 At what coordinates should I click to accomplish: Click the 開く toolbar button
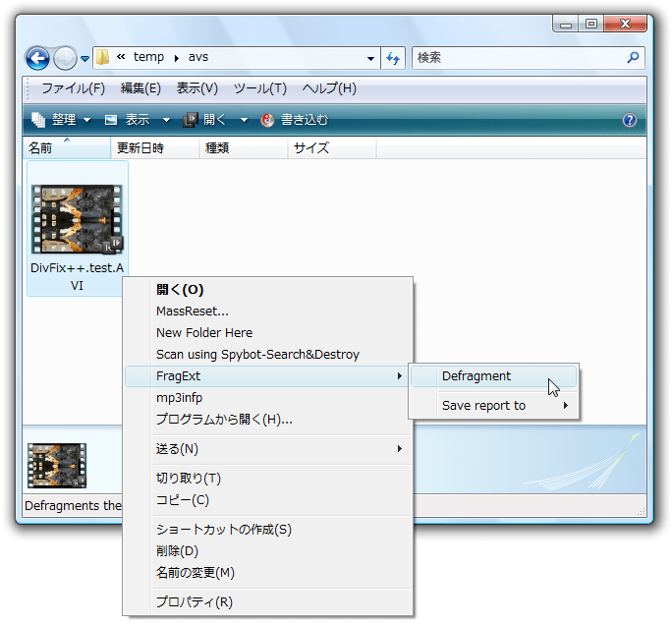pyautogui.click(x=204, y=120)
